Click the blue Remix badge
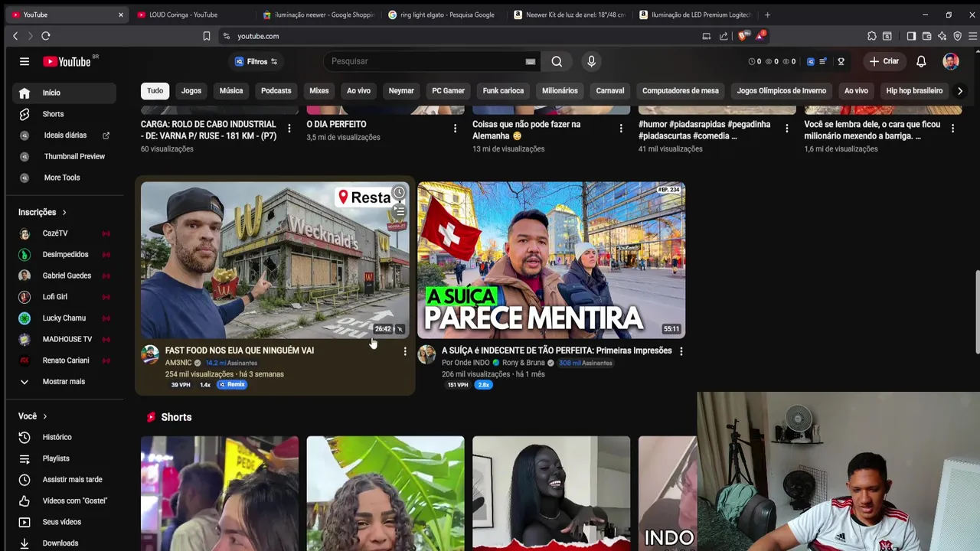 (x=232, y=385)
